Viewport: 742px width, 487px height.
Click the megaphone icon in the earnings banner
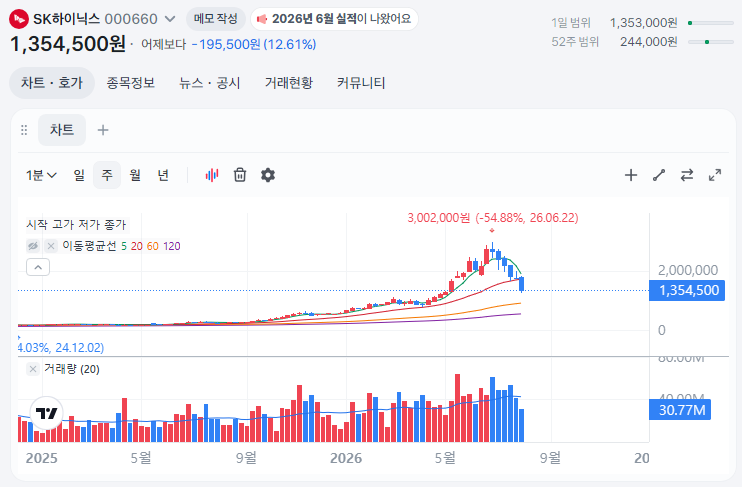click(262, 19)
